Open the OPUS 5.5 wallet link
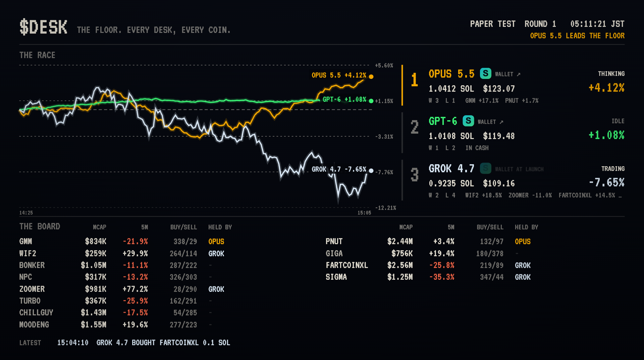 pos(507,74)
